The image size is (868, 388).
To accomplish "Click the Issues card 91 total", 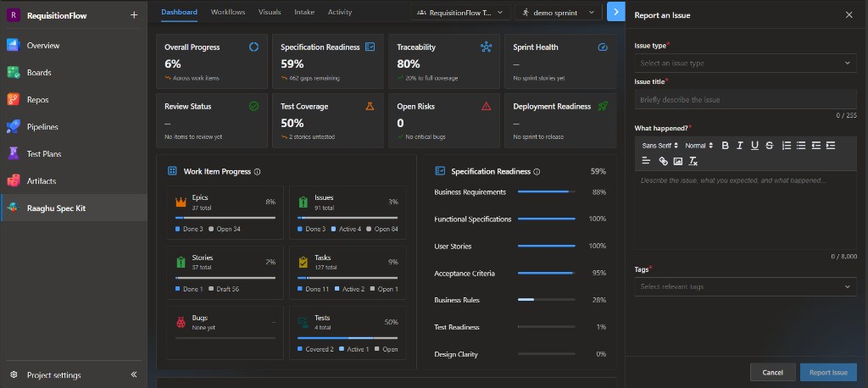I will click(x=325, y=208).
